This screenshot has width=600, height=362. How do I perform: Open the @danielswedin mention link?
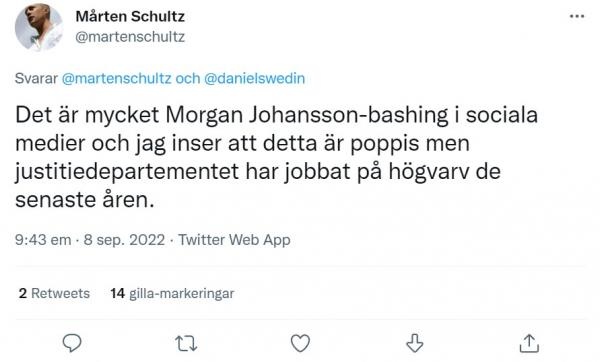(x=254, y=78)
